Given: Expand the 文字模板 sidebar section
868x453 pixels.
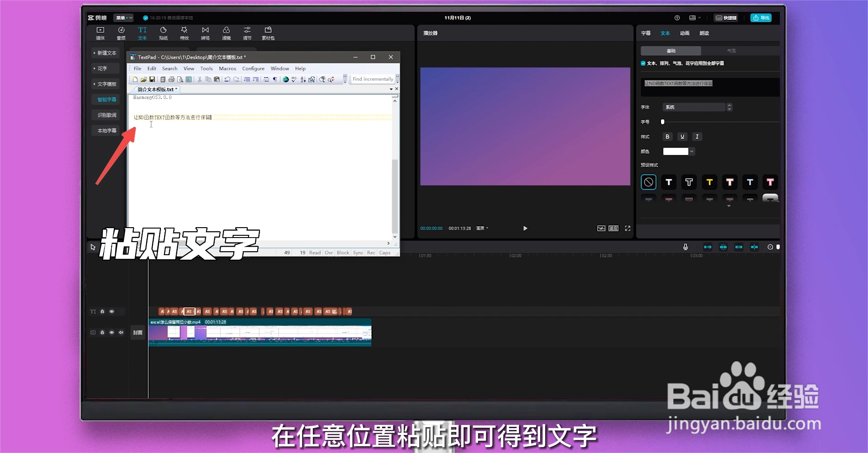Looking at the screenshot, I should 105,84.
